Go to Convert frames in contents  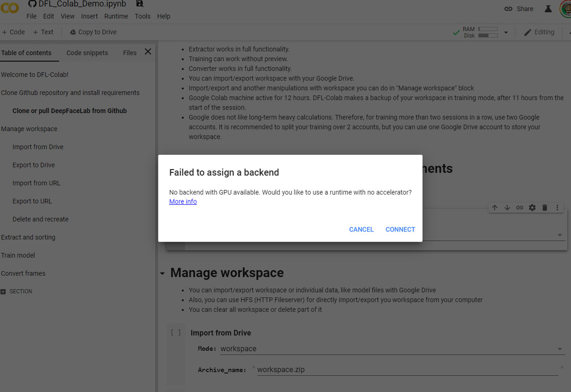[x=23, y=273]
